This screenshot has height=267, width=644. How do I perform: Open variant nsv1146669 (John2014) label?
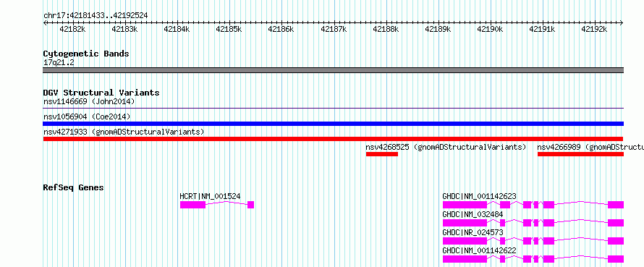pyautogui.click(x=89, y=101)
